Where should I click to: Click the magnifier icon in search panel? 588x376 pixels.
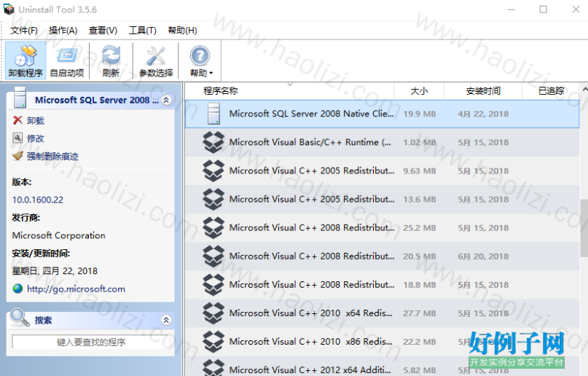tap(20, 318)
